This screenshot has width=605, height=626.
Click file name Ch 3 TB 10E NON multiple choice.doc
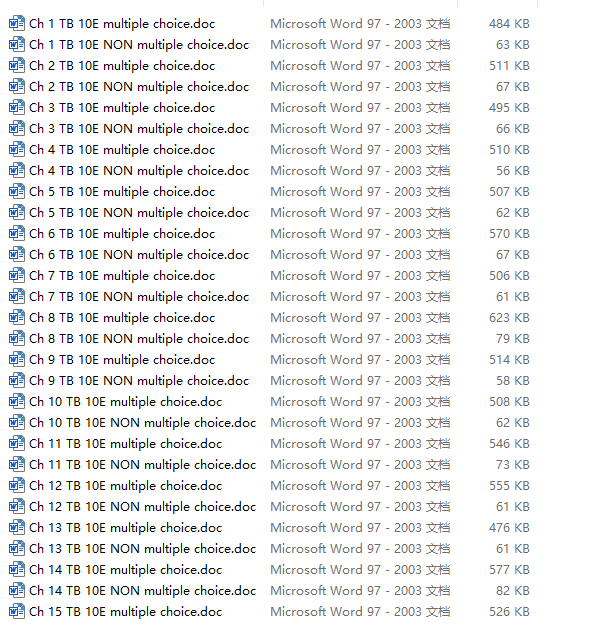(x=139, y=129)
